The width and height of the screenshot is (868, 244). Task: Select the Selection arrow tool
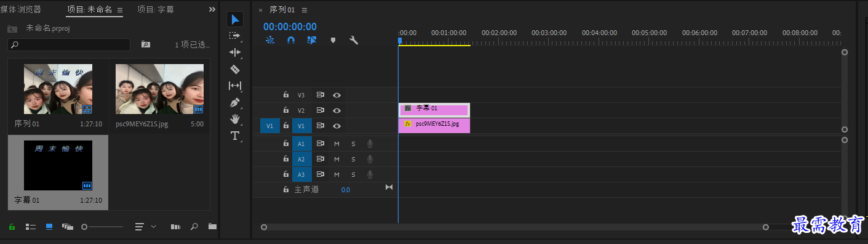coord(235,19)
